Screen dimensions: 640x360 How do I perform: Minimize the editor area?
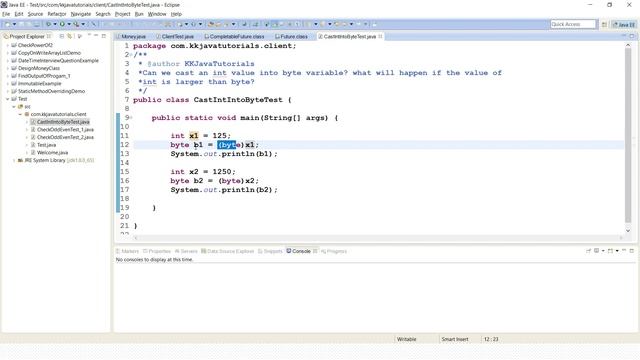click(624, 36)
